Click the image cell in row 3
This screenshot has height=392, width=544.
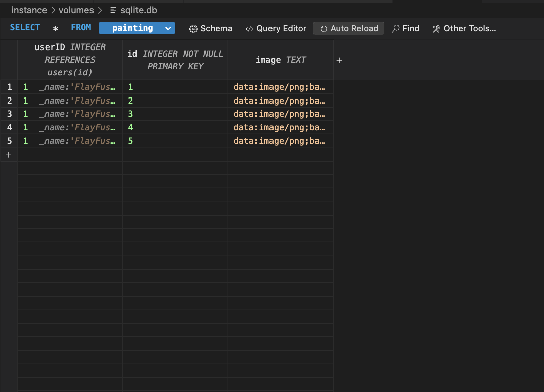pyautogui.click(x=280, y=114)
